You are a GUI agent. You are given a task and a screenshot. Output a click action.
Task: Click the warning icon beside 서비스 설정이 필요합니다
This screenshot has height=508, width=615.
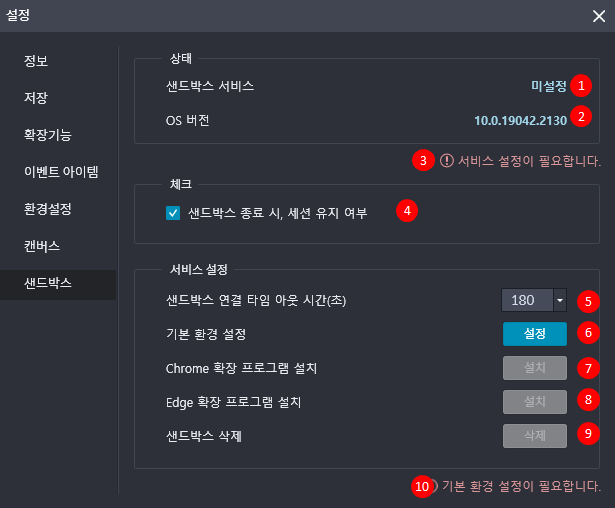click(447, 160)
